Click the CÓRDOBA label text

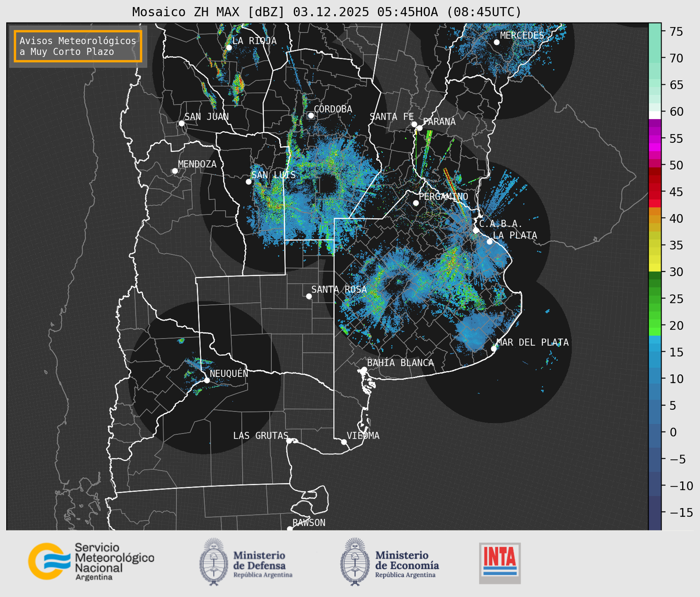333,109
